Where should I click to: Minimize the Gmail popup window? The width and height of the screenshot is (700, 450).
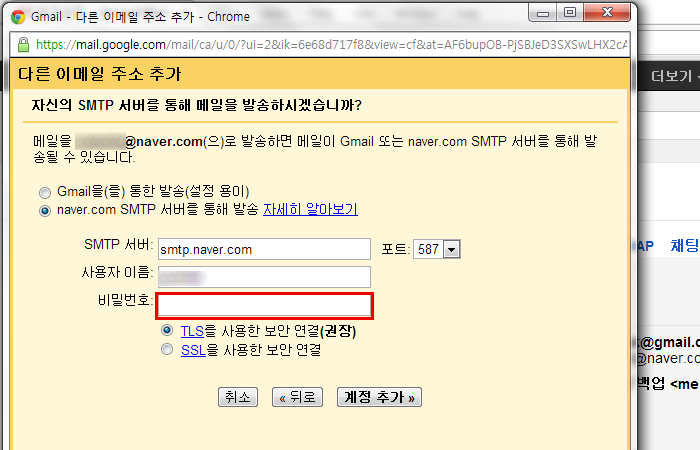click(x=542, y=13)
